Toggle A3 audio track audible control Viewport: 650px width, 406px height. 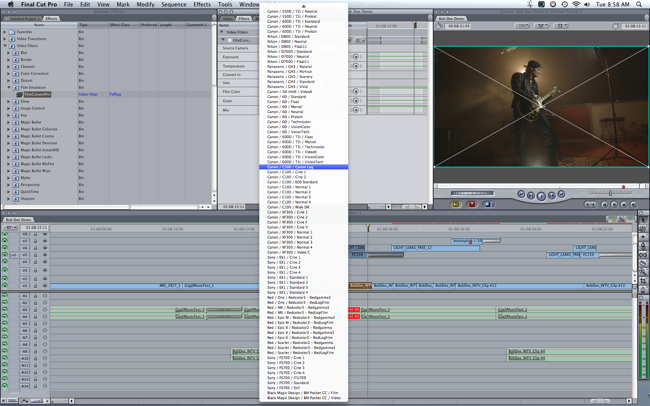[x=5, y=309]
